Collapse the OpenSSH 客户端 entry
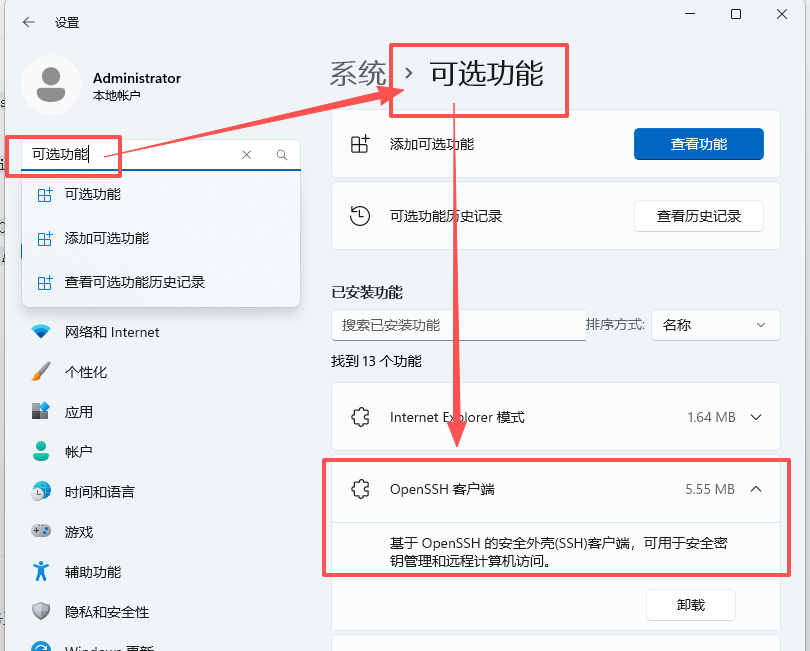This screenshot has width=810, height=651. click(756, 489)
